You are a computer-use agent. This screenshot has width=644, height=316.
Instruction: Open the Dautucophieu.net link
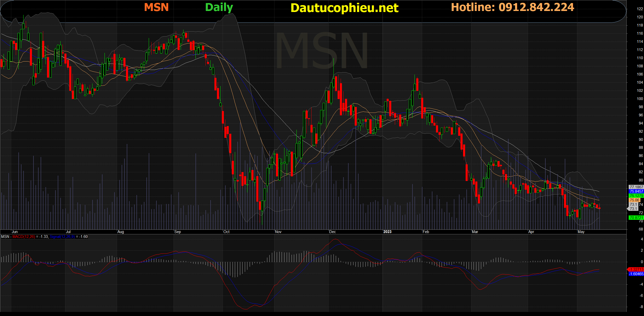pos(344,8)
